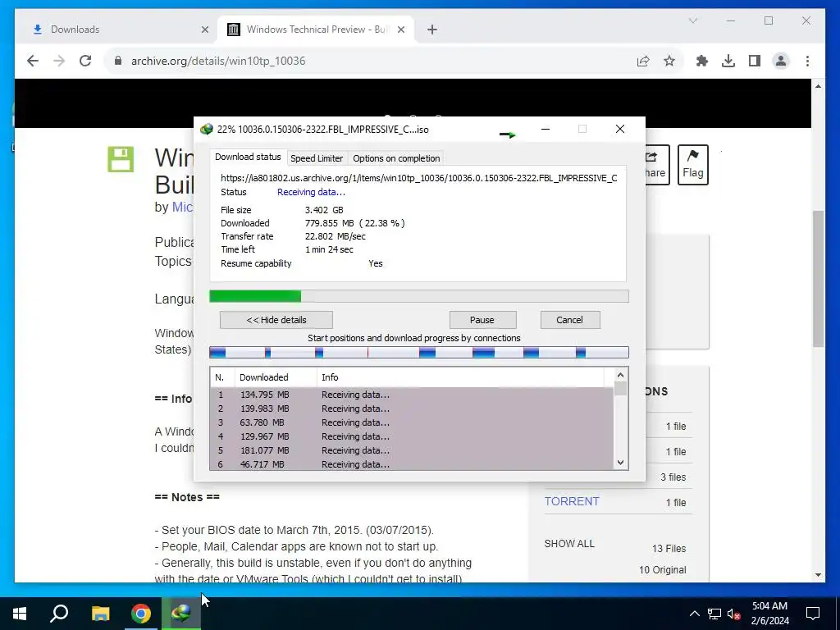Image resolution: width=840 pixels, height=630 pixels.
Task: Click the connections list scrollbar thumb
Action: 620,388
